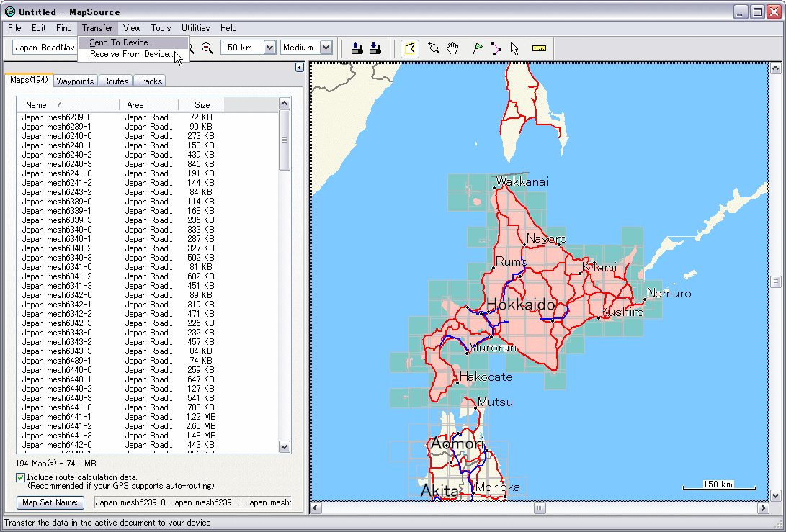Select Japan mesh6341-2 row

tap(148, 276)
